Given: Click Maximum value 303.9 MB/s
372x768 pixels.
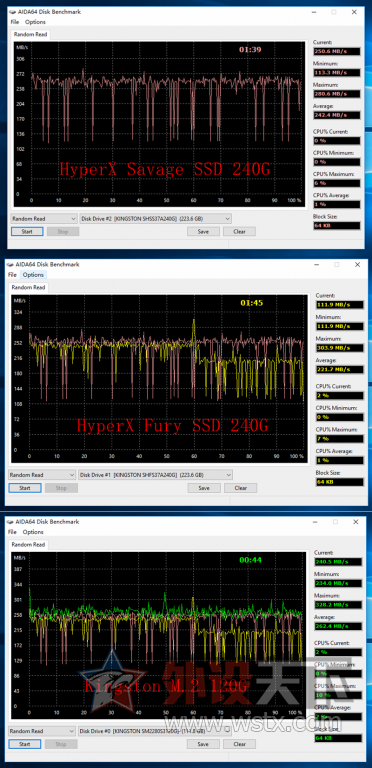Looking at the screenshot, I should click(x=340, y=348).
